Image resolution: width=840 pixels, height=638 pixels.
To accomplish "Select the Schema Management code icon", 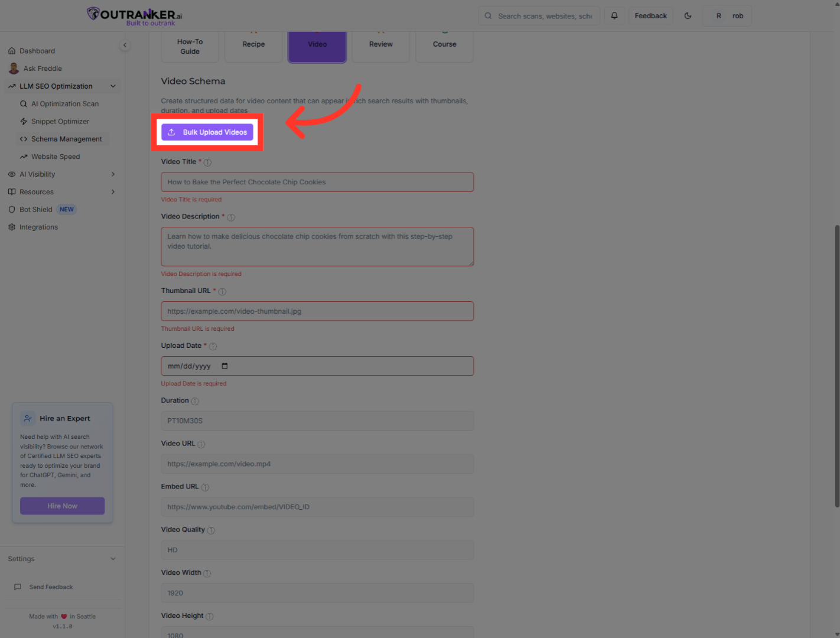I will (x=24, y=139).
